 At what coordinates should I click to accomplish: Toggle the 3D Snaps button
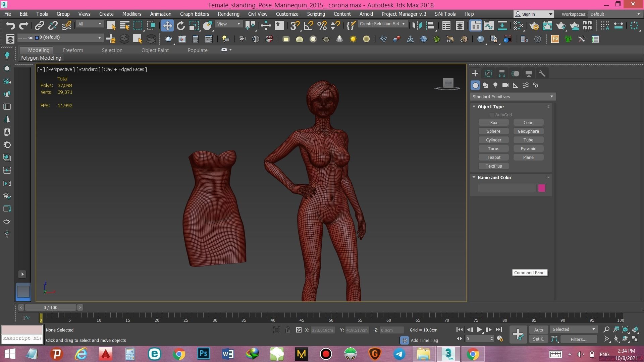pyautogui.click(x=295, y=25)
